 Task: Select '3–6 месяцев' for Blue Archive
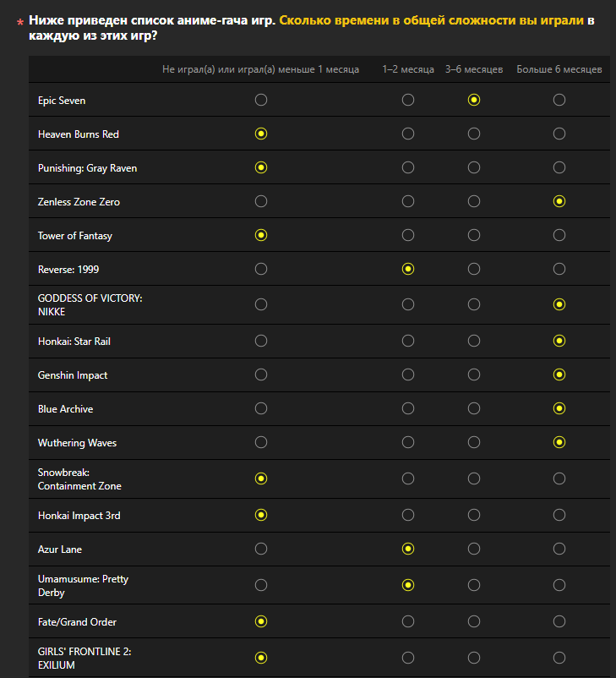(474, 408)
